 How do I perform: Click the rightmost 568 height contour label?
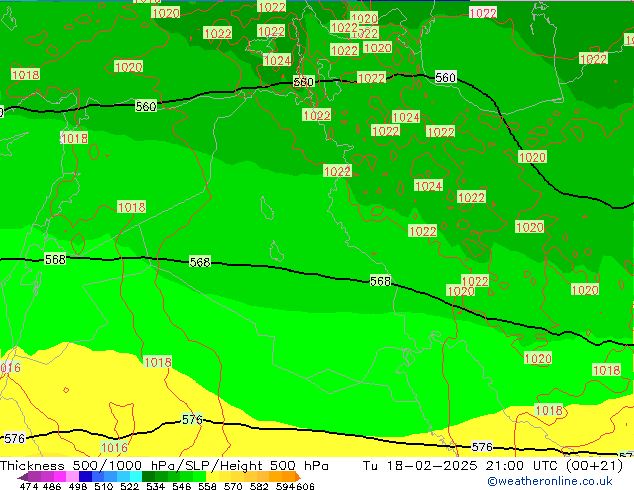(380, 281)
